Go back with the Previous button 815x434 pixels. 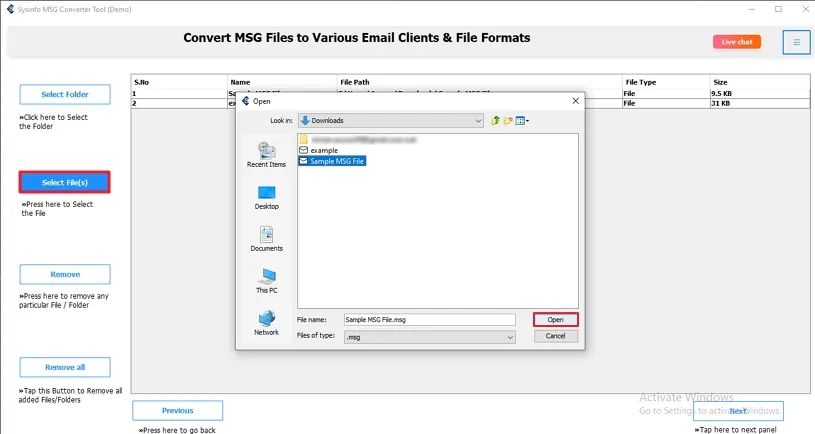tap(177, 411)
